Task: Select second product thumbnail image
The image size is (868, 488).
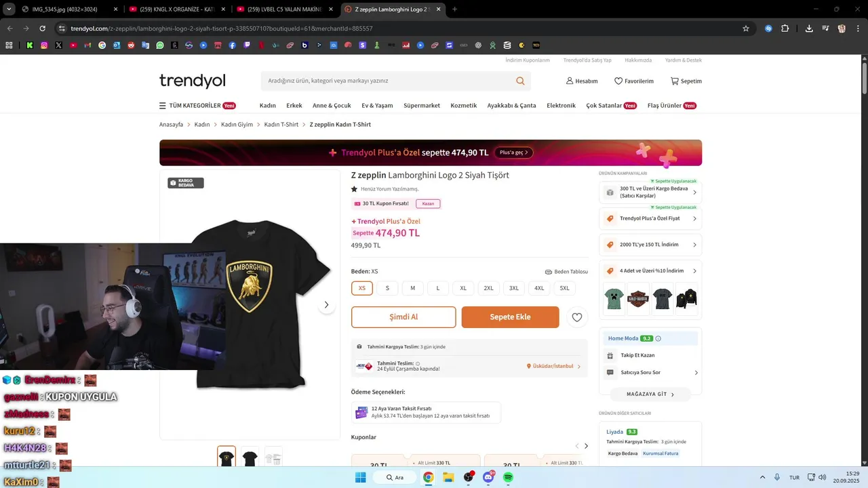Action: pos(250,457)
